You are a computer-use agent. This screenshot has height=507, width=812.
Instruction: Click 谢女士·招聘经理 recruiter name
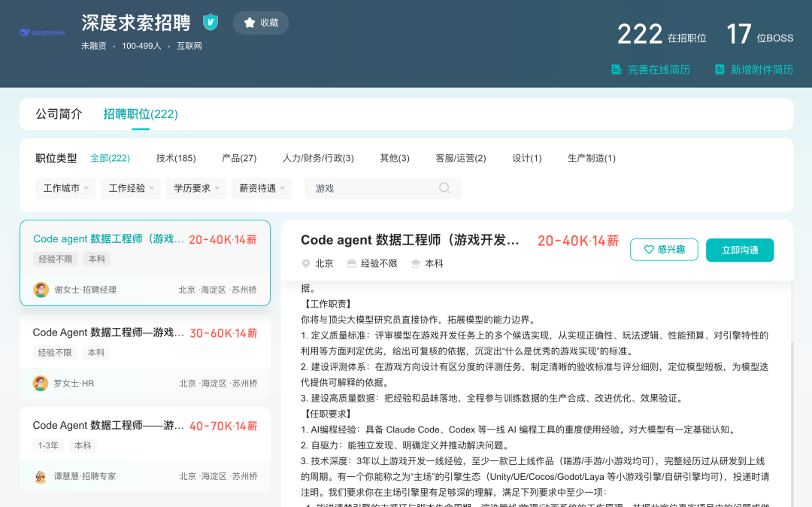pos(86,290)
